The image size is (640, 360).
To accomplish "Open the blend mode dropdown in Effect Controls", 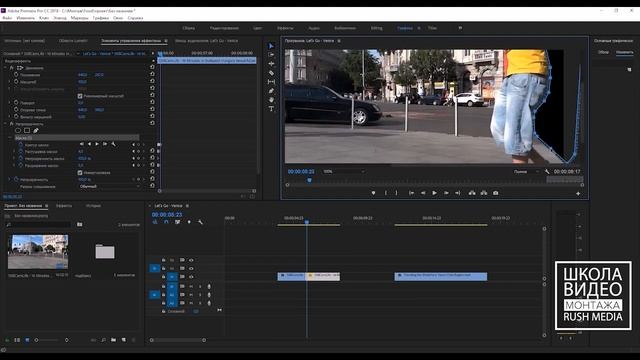I will 109,187.
